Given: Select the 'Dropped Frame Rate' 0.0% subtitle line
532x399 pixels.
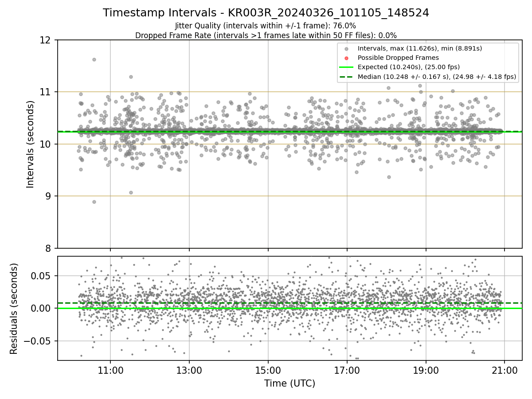Looking at the screenshot, I should click(x=266, y=35).
